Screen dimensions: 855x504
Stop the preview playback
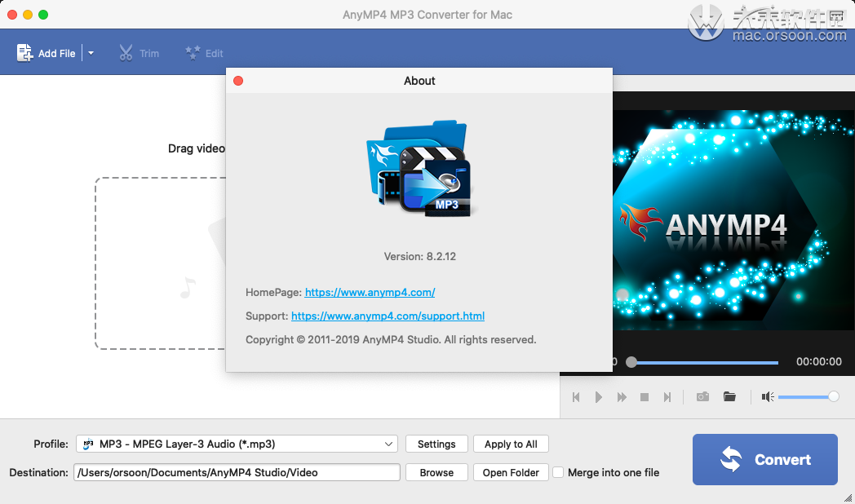644,397
